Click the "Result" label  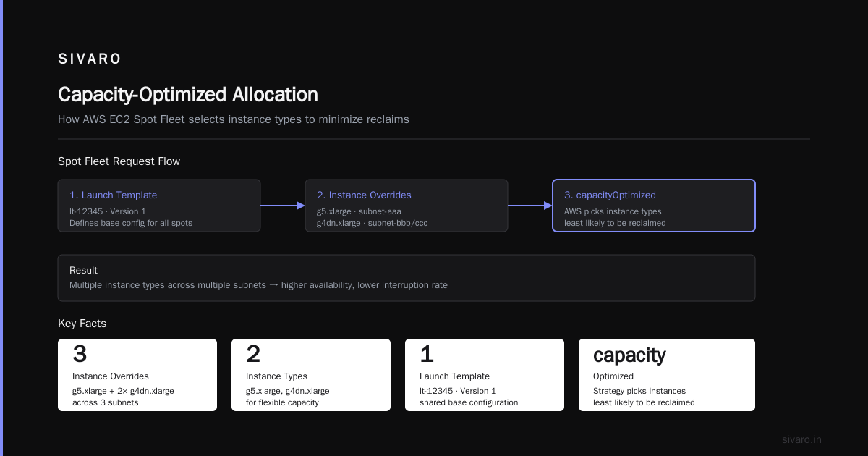[83, 271]
